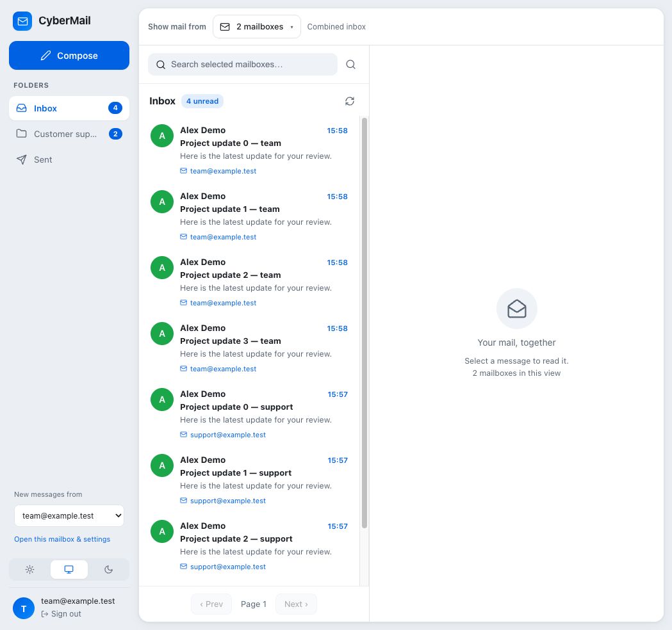This screenshot has height=630, width=672.
Task: Click 15:58 timestamp of Project update 2 — team
Action: [338, 262]
